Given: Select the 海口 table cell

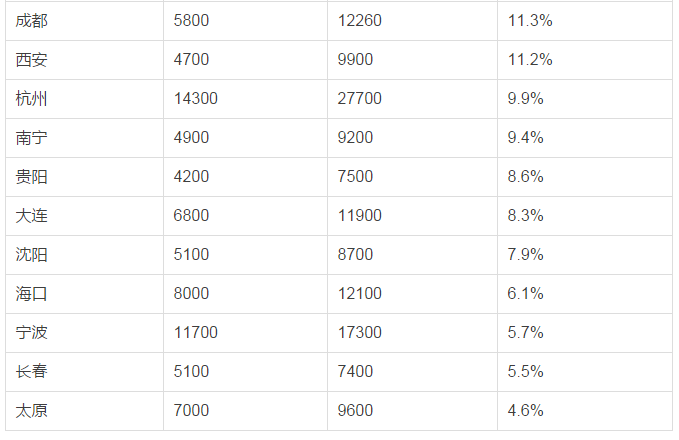Looking at the screenshot, I should click(x=32, y=294).
